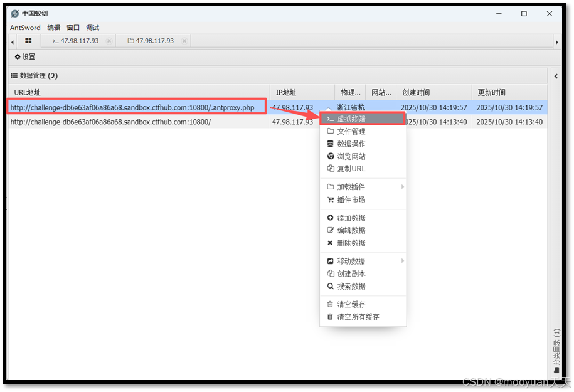The image size is (574, 392).
Task: Click the cart icon beside 插件市场
Action: click(330, 199)
